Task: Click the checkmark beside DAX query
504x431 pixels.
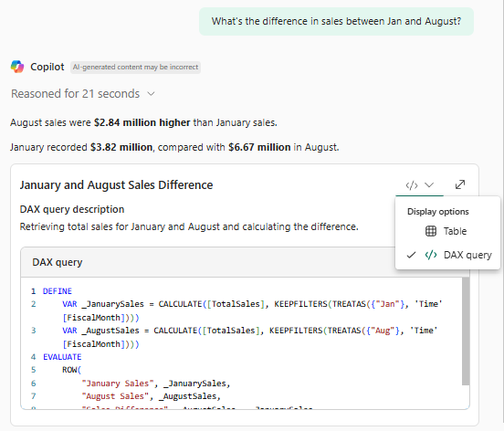Action: [411, 255]
